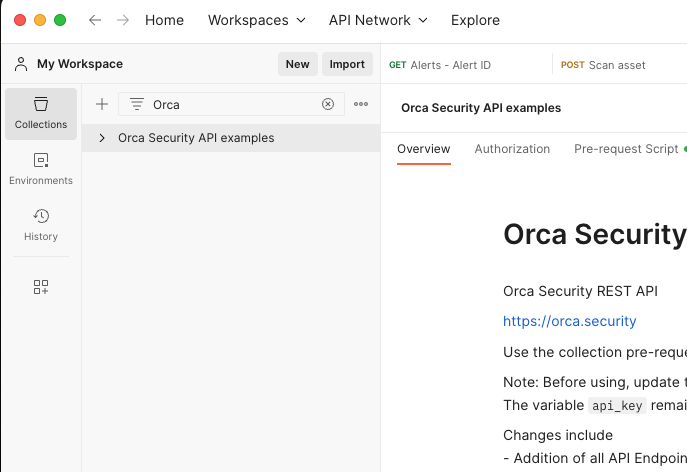Screen dimensions: 687x472
Task: Click the My Workspace title
Action: point(80,64)
